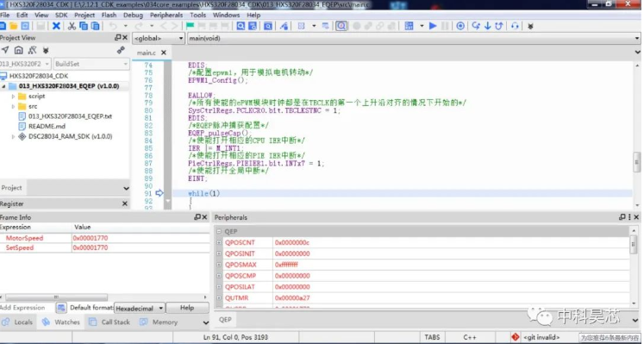
Task: Click the Step Into down-arrow icon
Action: point(487,26)
